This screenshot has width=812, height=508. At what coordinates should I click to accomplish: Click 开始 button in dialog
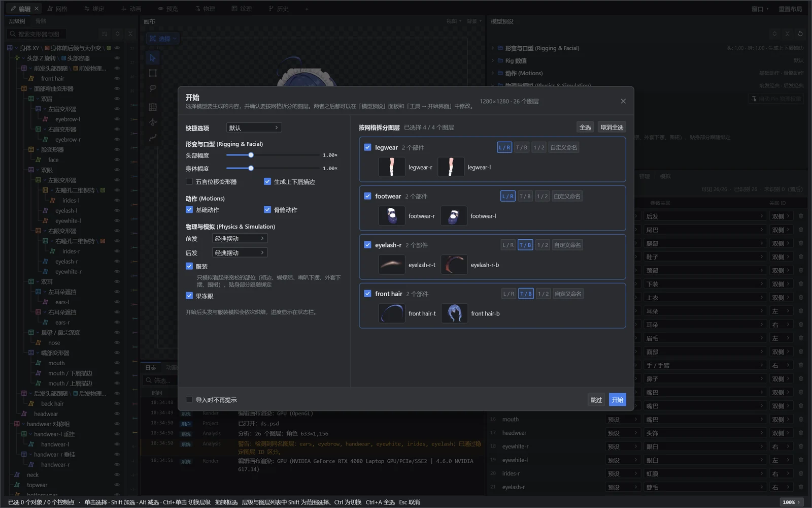(618, 400)
